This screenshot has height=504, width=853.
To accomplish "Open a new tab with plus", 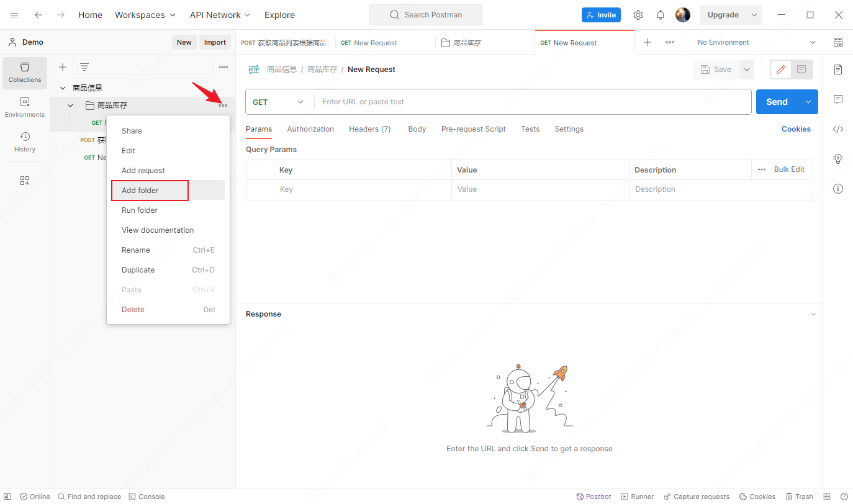I will pyautogui.click(x=648, y=42).
